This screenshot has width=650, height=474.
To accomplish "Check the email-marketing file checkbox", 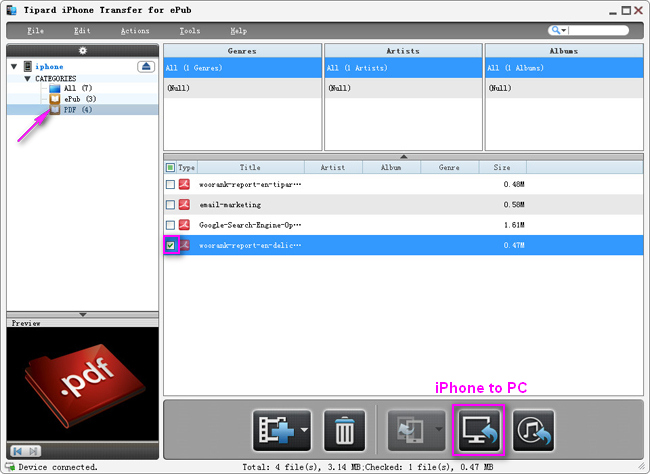I will pyautogui.click(x=170, y=204).
